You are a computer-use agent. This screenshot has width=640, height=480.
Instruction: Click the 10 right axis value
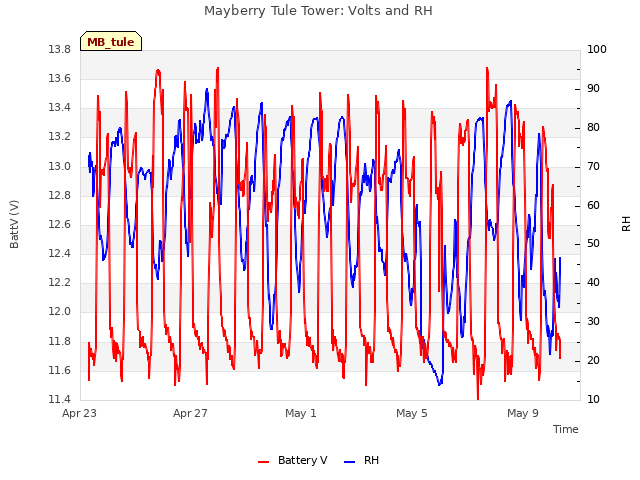pyautogui.click(x=593, y=400)
